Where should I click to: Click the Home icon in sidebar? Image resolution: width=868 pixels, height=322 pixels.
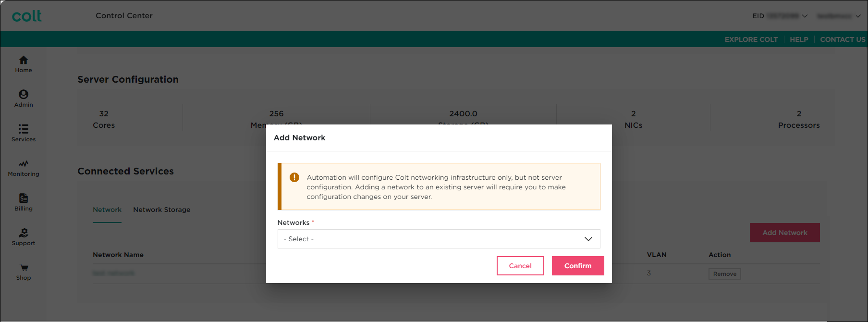tap(24, 61)
